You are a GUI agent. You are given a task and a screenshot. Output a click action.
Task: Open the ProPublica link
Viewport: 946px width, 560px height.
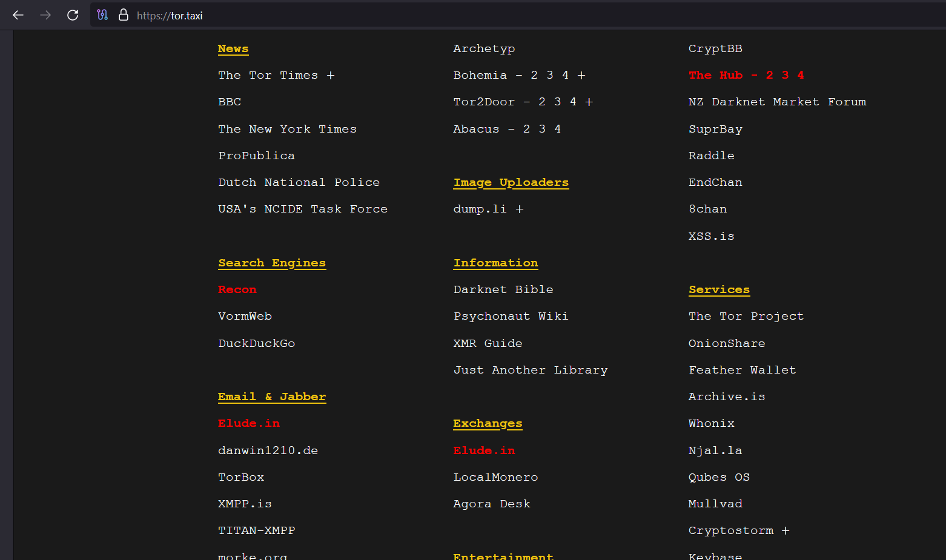click(x=256, y=156)
